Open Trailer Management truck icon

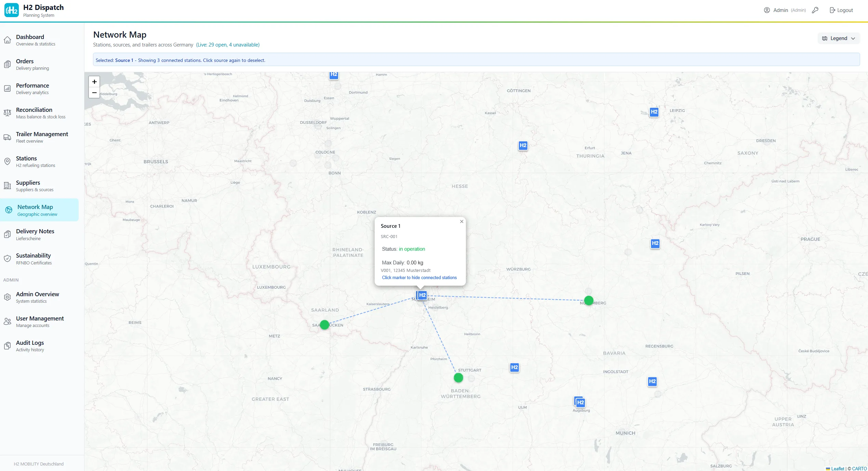[7, 137]
